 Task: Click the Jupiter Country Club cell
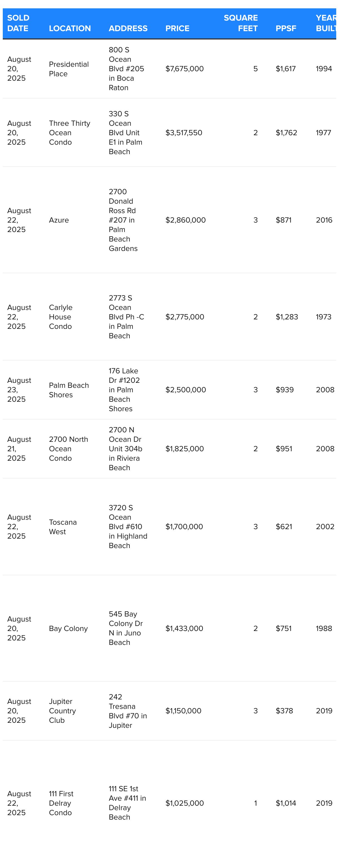(x=62, y=711)
